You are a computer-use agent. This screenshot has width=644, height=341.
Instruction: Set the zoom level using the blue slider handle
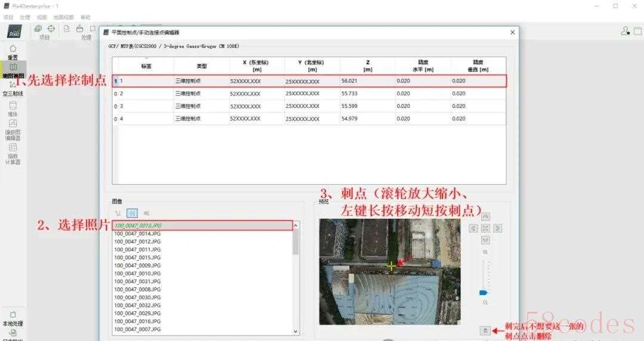pos(484,293)
